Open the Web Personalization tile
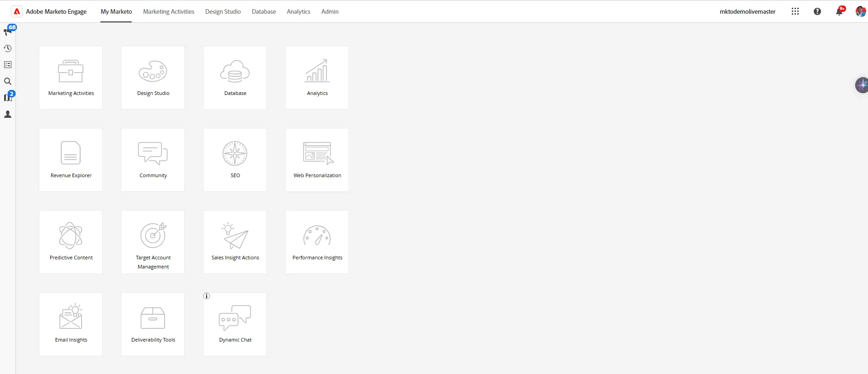This screenshot has height=374, width=868. tap(317, 160)
